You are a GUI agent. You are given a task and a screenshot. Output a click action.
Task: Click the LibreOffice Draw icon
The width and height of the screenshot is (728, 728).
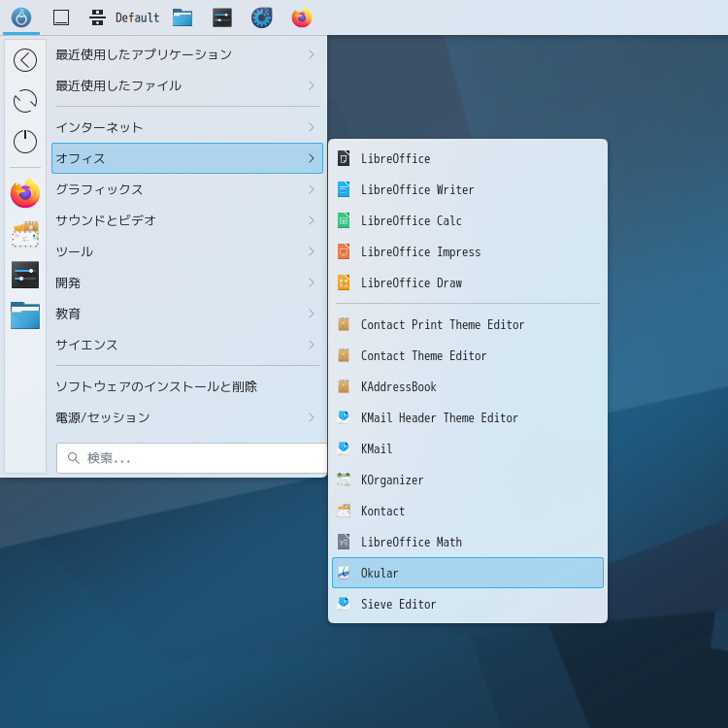pyautogui.click(x=344, y=282)
